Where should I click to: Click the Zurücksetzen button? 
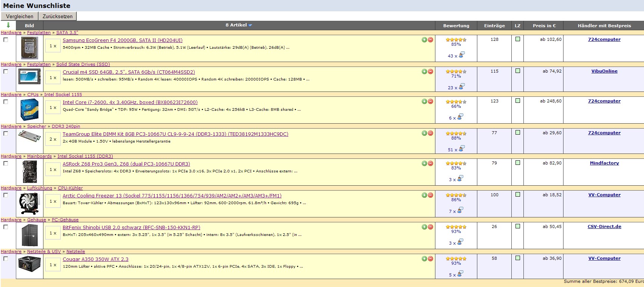(57, 16)
